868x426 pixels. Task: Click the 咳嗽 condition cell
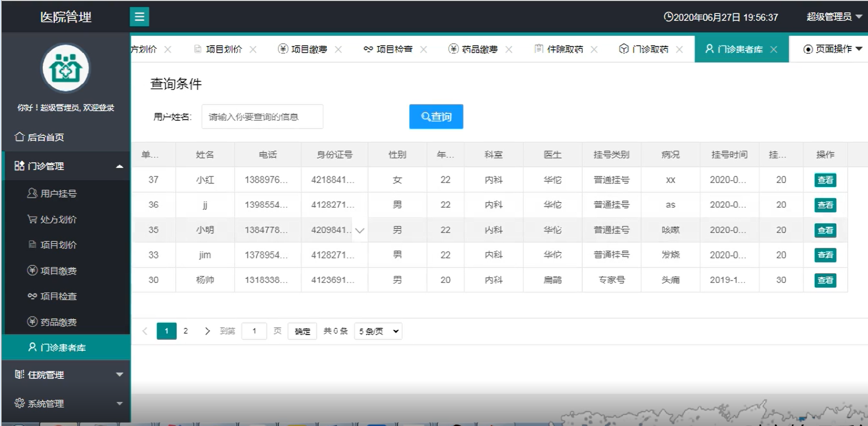point(670,230)
